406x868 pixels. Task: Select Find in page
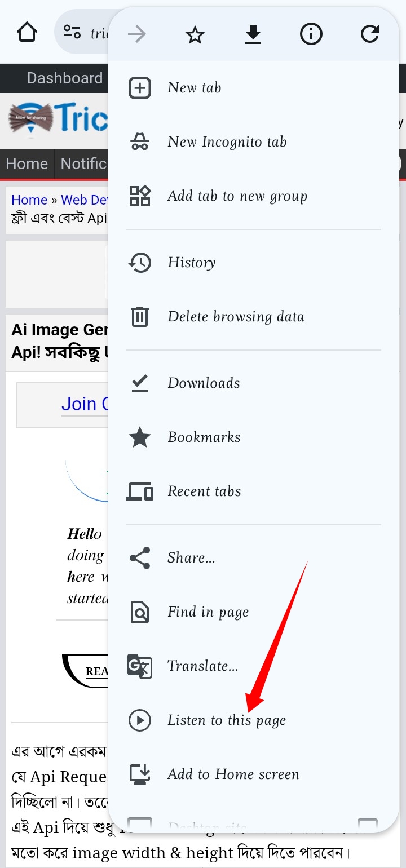(x=208, y=612)
